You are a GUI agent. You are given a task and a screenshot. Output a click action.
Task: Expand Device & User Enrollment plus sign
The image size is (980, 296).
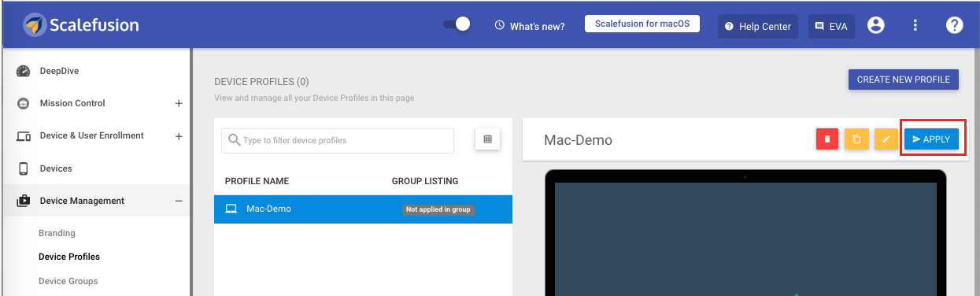(179, 136)
